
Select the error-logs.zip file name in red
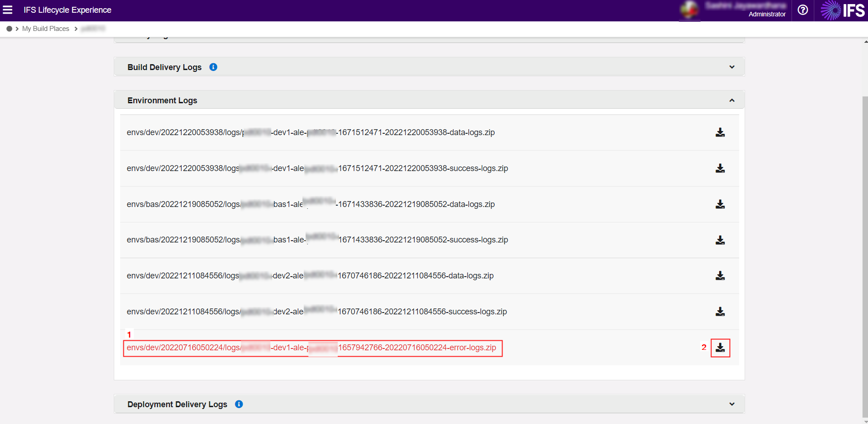(311, 348)
